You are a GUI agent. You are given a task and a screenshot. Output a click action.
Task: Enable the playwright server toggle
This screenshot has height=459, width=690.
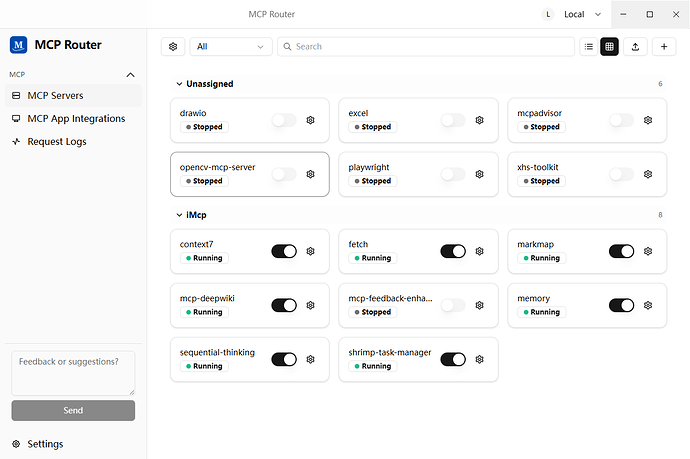(453, 174)
